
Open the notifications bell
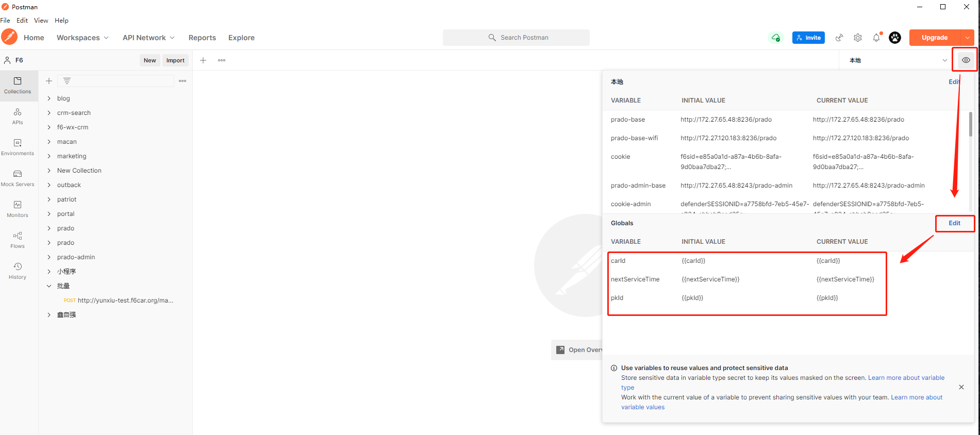click(876, 38)
